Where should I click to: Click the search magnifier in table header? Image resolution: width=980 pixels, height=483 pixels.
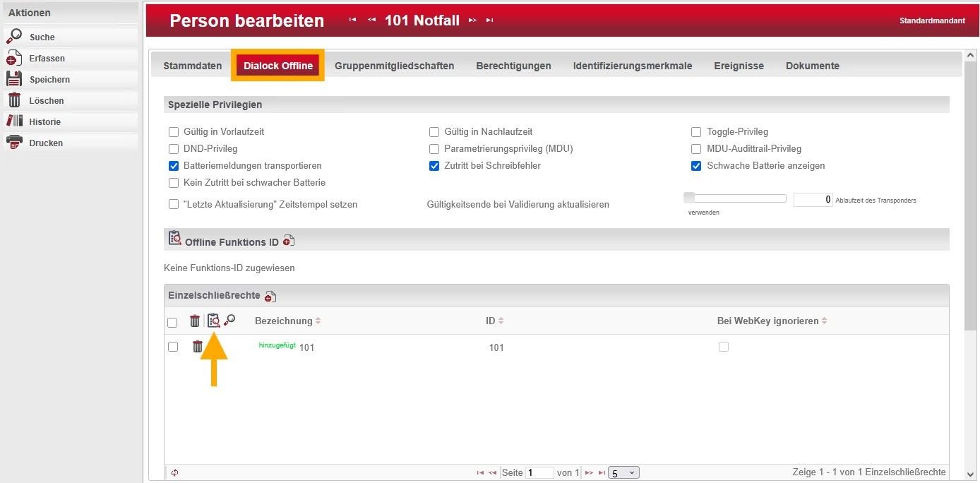tap(229, 321)
